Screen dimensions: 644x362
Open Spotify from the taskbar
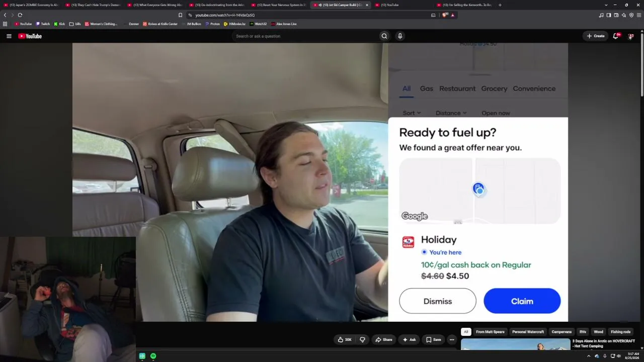153,356
